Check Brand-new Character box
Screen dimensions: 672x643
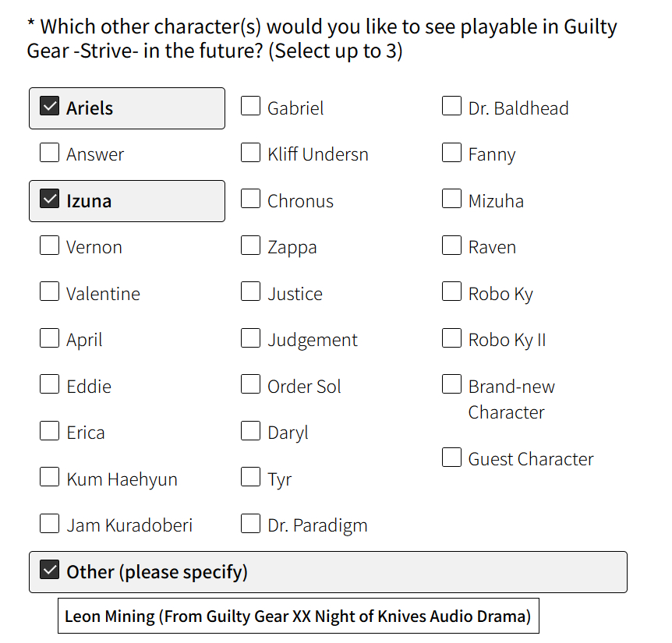click(x=452, y=385)
